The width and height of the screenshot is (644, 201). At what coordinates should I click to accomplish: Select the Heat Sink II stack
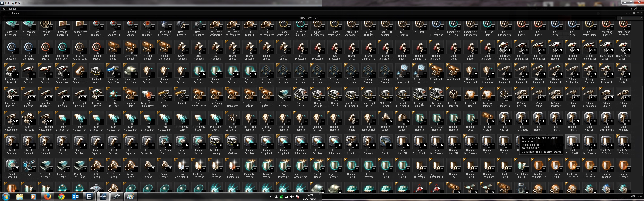pos(453,74)
